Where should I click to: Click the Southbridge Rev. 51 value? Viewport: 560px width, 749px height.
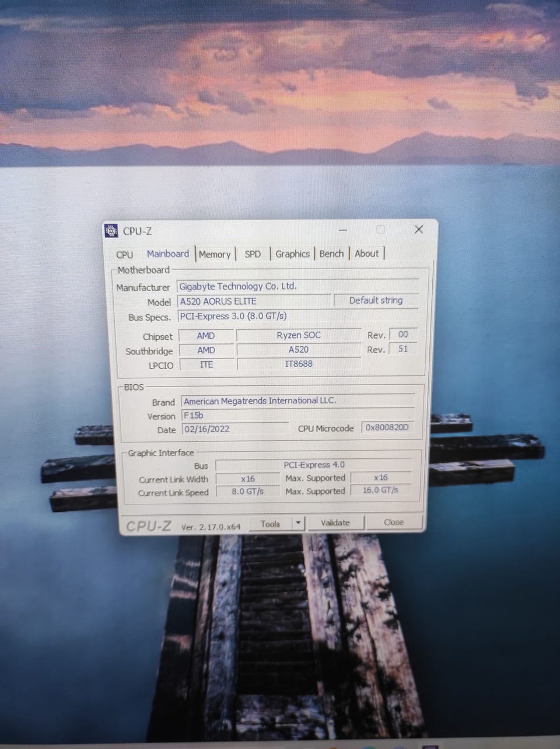click(x=403, y=349)
